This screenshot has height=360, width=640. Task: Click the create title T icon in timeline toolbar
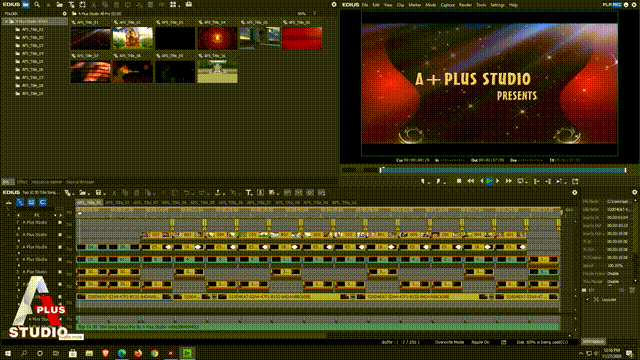tap(248, 193)
